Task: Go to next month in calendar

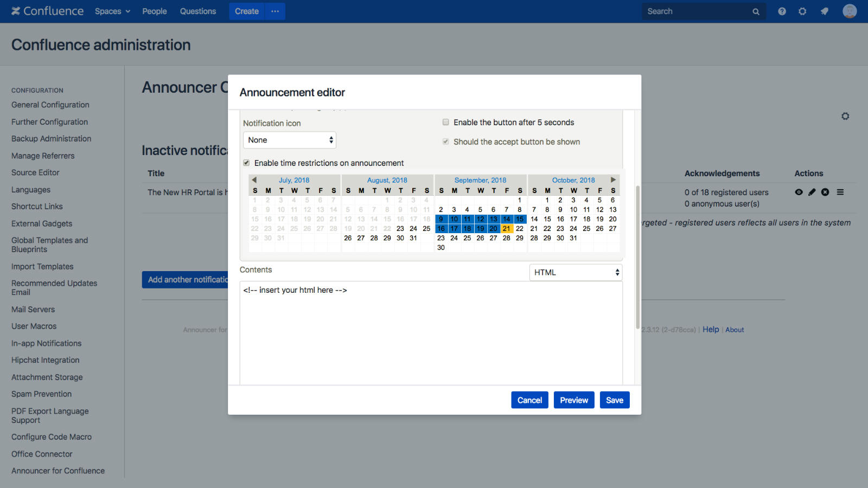Action: (x=613, y=179)
